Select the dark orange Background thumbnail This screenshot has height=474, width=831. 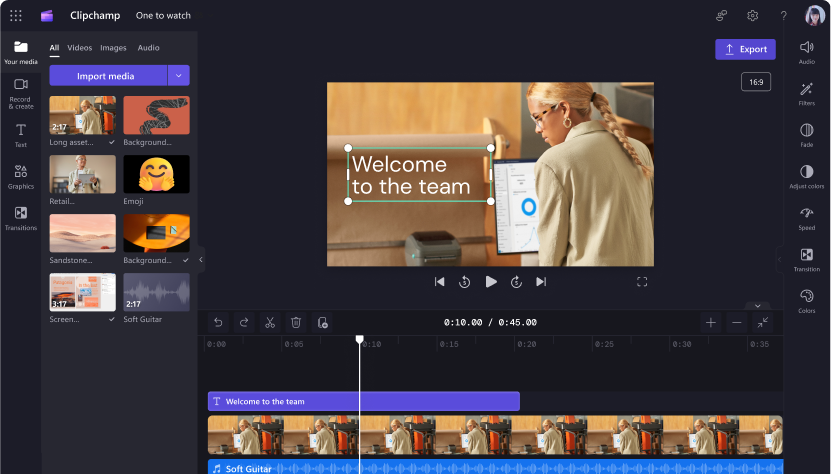coord(156,233)
